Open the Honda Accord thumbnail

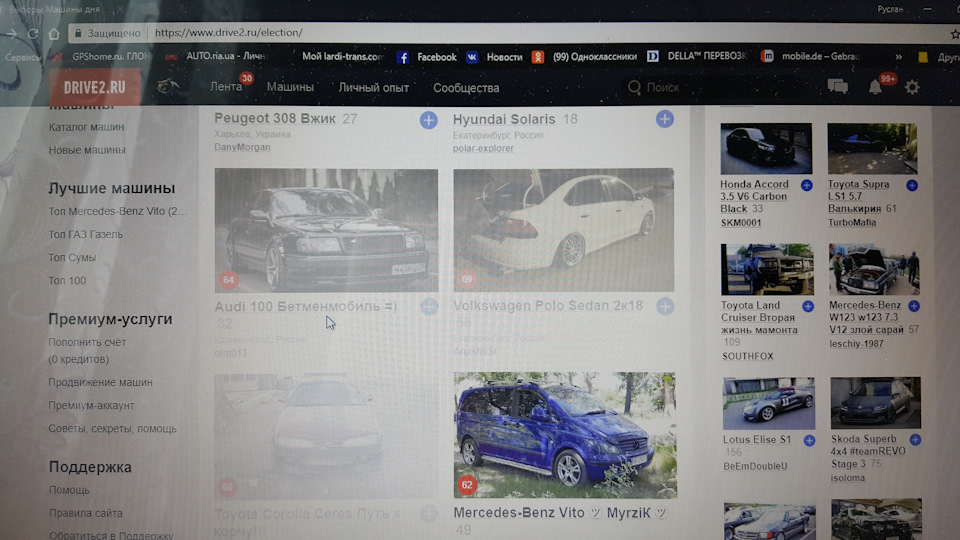[766, 149]
